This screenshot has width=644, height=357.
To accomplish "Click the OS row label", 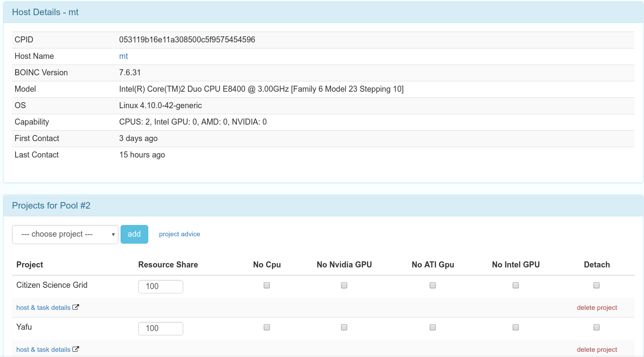I will [x=20, y=106].
